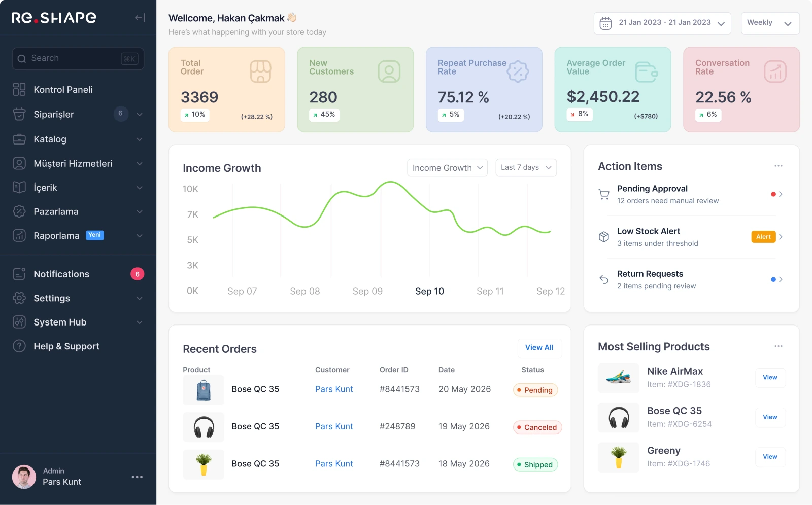This screenshot has width=812, height=505.
Task: Open the Last 7 days dropdown
Action: 526,168
